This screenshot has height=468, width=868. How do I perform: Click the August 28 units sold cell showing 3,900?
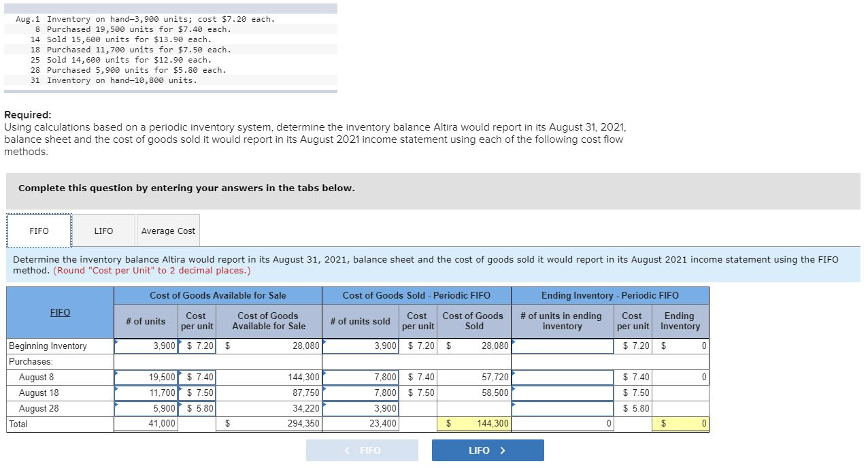coord(360,408)
